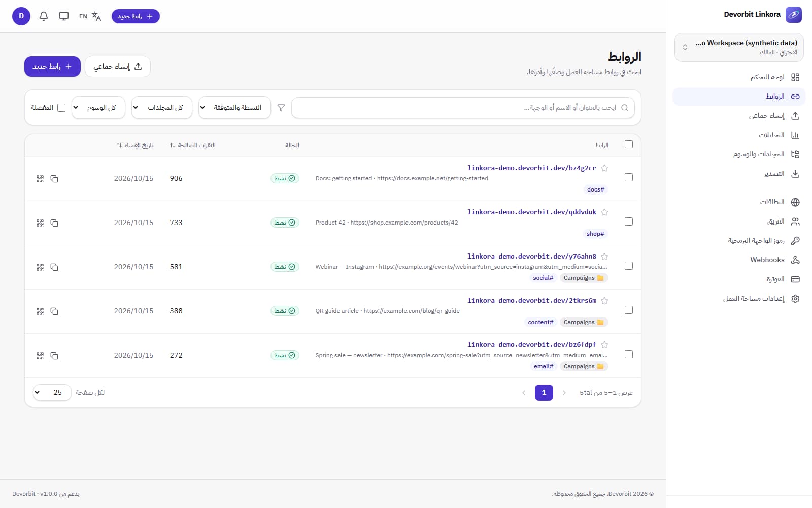Copy the bz4g2cr short link
Screen dimensions: 812x508
[x=54, y=179]
